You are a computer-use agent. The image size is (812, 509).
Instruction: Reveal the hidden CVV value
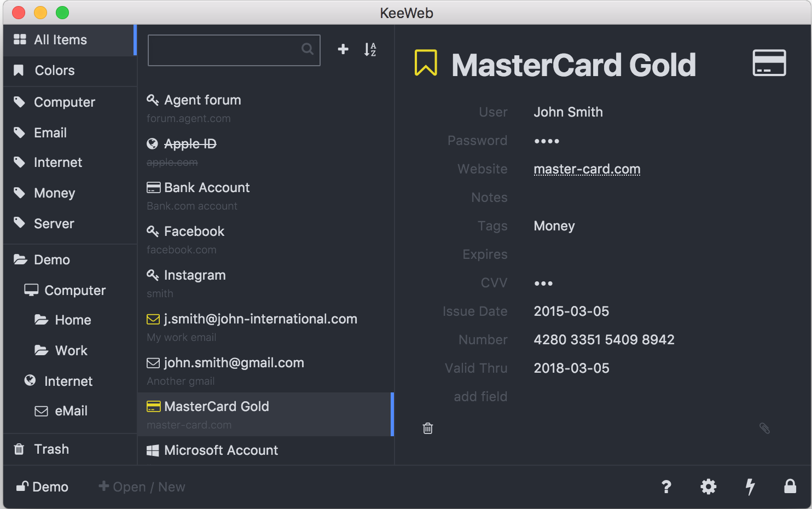[543, 284]
